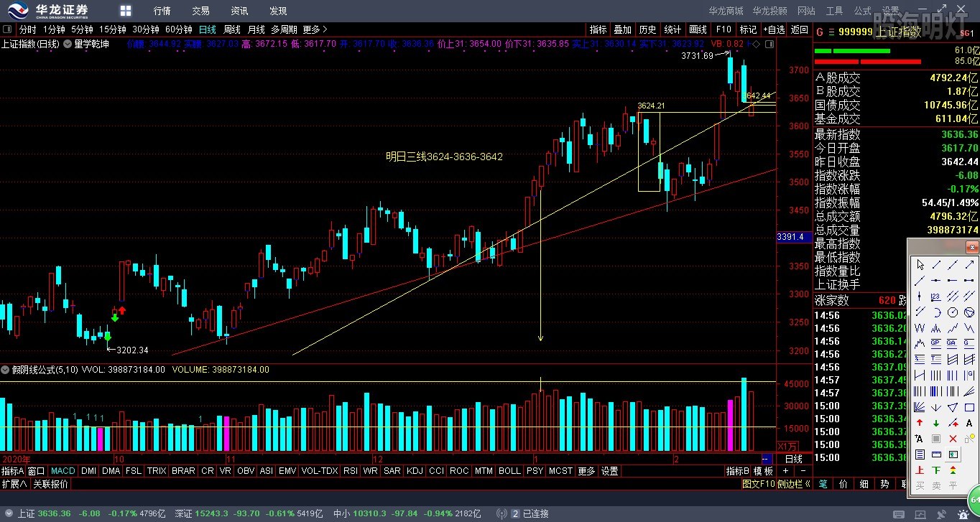980x522 pixels.
Task: Open the 指标B indicator list
Action: coord(737,471)
